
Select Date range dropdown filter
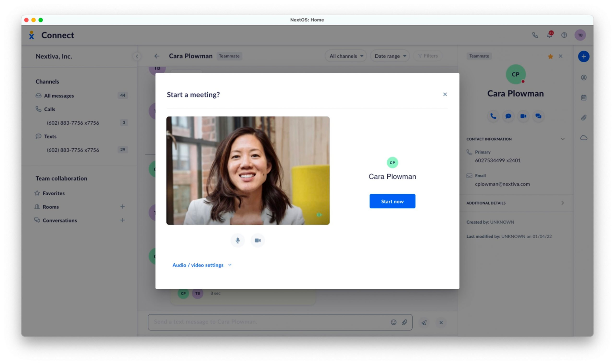389,56
